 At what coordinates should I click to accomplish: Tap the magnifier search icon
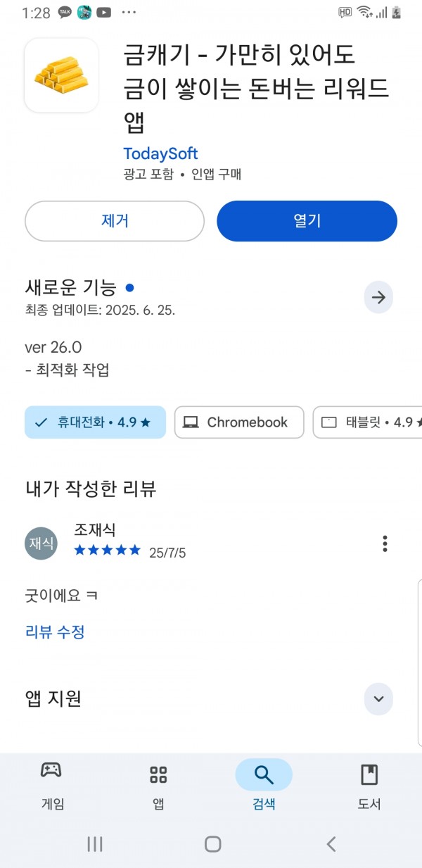coord(264,775)
